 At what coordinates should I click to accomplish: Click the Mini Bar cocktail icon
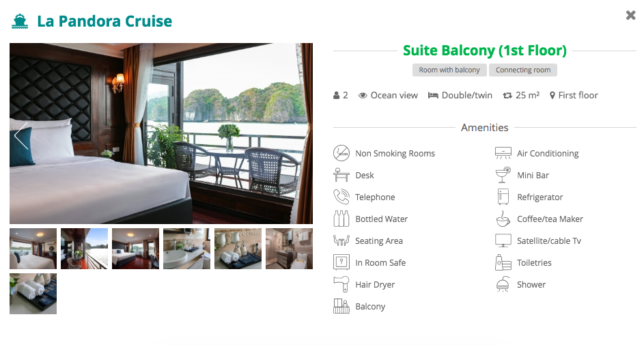[x=503, y=175]
